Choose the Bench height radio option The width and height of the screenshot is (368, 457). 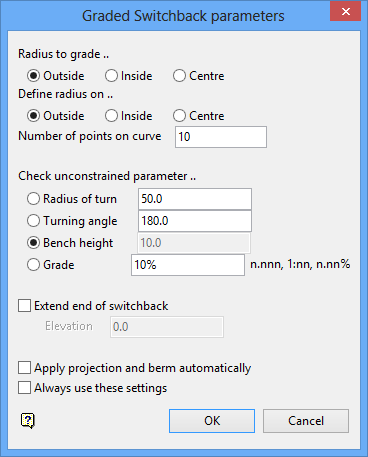70,243
